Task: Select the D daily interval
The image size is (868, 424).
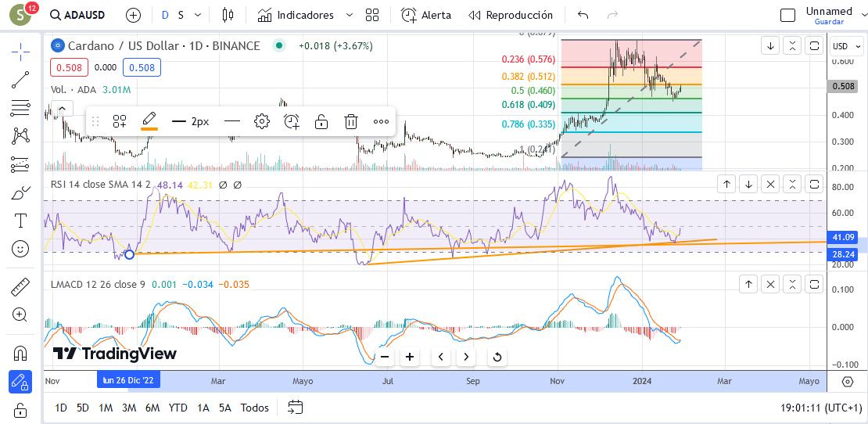Action: point(165,16)
